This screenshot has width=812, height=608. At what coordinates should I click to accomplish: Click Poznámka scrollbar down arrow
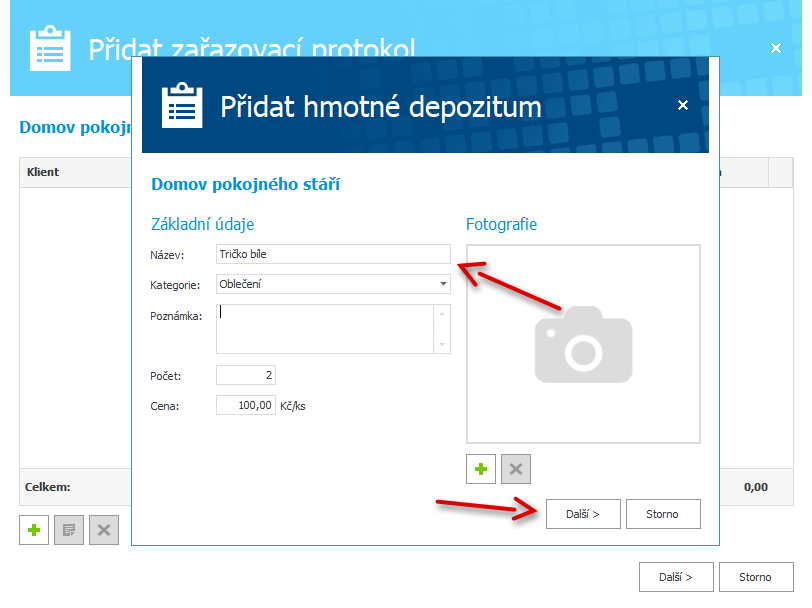pos(442,344)
